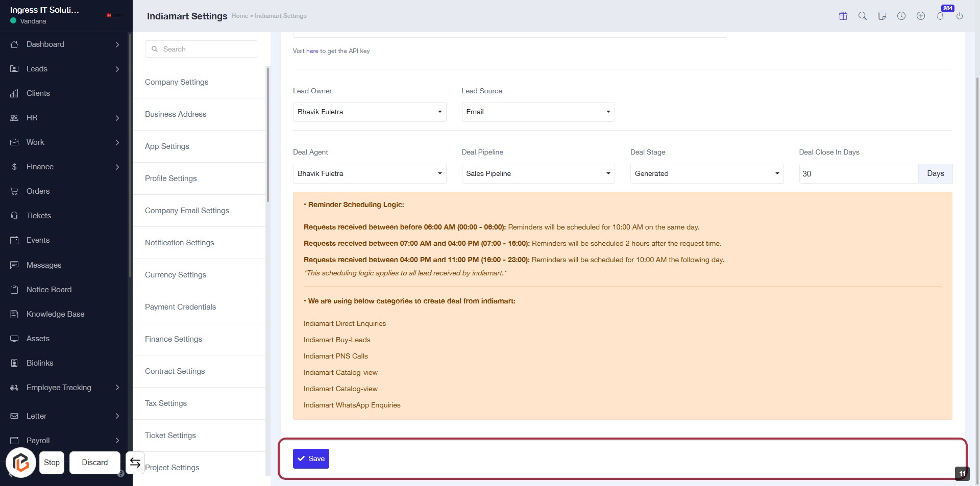Open the Deal Stage dropdown
The image size is (980, 486).
(706, 174)
